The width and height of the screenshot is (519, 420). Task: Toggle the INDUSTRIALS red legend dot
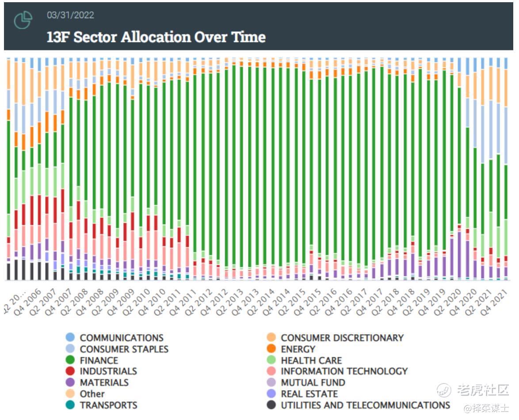[70, 371]
